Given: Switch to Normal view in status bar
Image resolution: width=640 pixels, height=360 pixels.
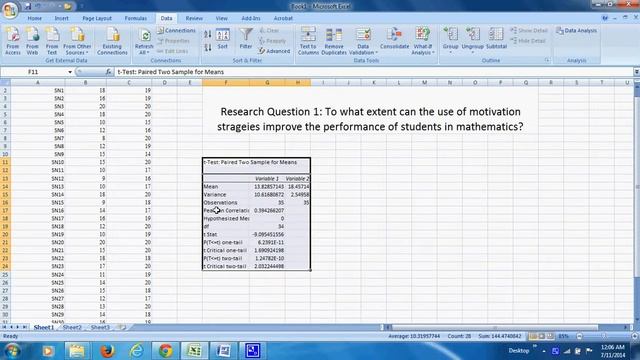Looking at the screenshot, I should [533, 336].
